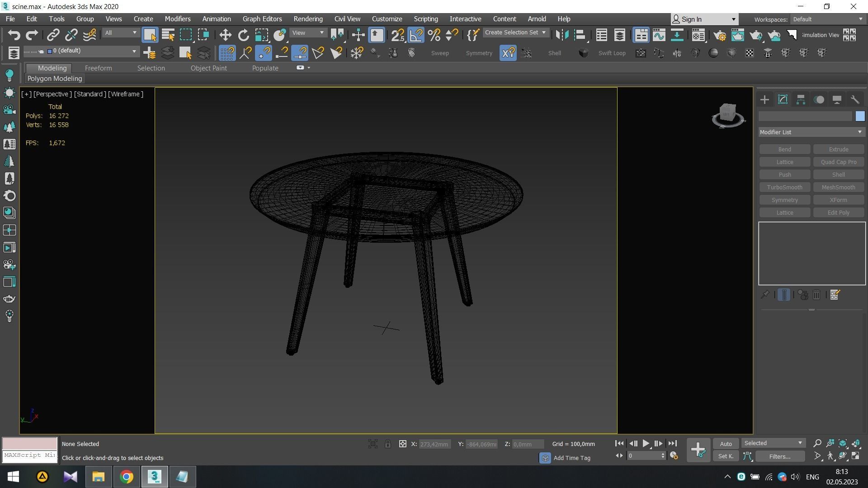Open the Create Selection Set dropdown
This screenshot has width=868, height=488.
515,33
